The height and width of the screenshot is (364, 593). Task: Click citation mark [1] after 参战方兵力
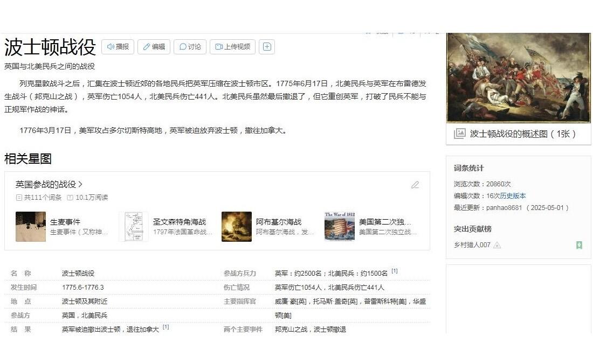pyautogui.click(x=395, y=271)
